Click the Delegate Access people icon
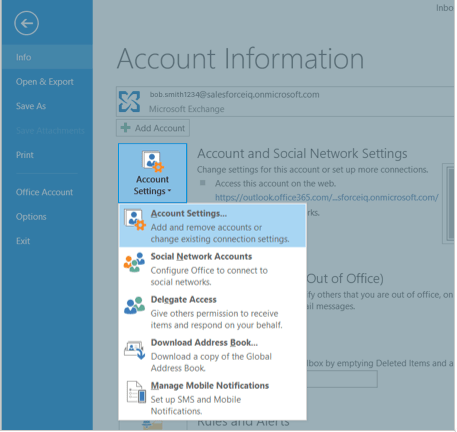Image resolution: width=457 pixels, height=432 pixels. pos(134,305)
